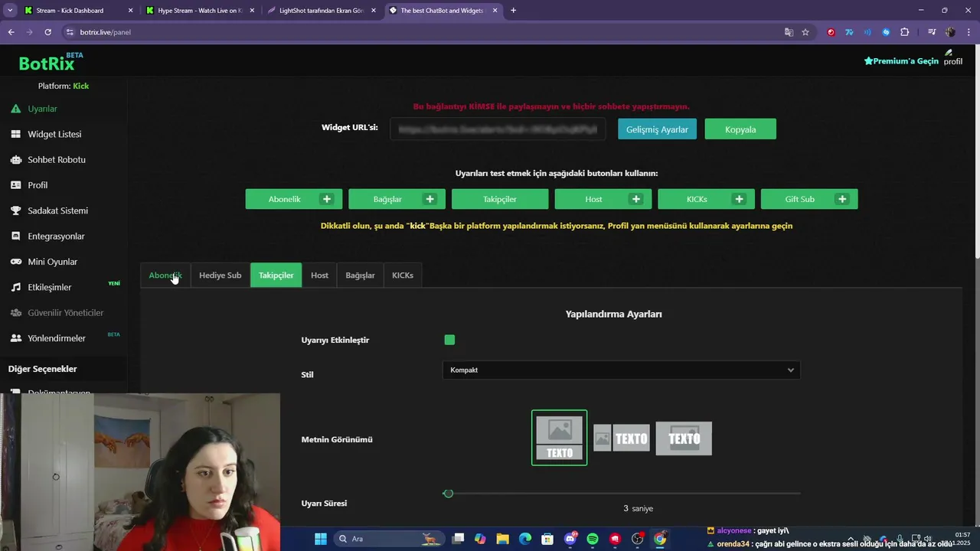This screenshot has width=980, height=551.
Task: Toggle the Uyarıyı Etkinleştir checkbox
Action: 449,340
